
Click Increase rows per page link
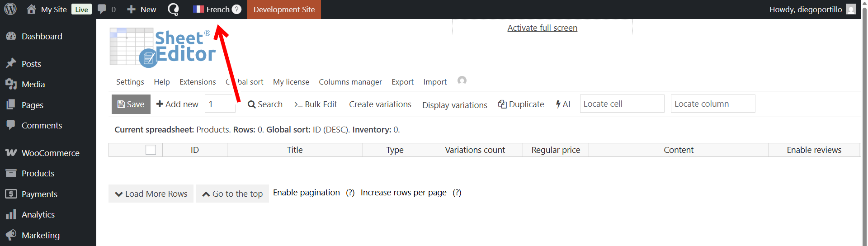coord(403,193)
